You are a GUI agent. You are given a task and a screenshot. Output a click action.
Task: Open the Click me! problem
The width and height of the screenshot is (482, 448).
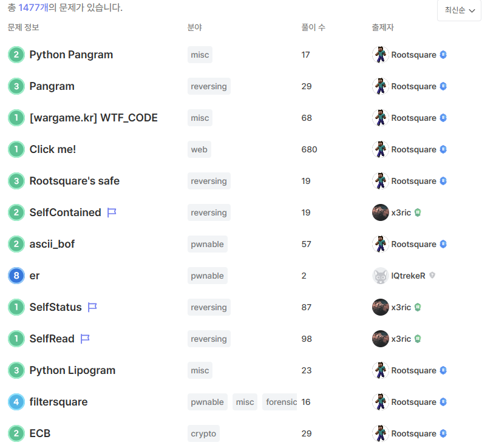pos(53,149)
